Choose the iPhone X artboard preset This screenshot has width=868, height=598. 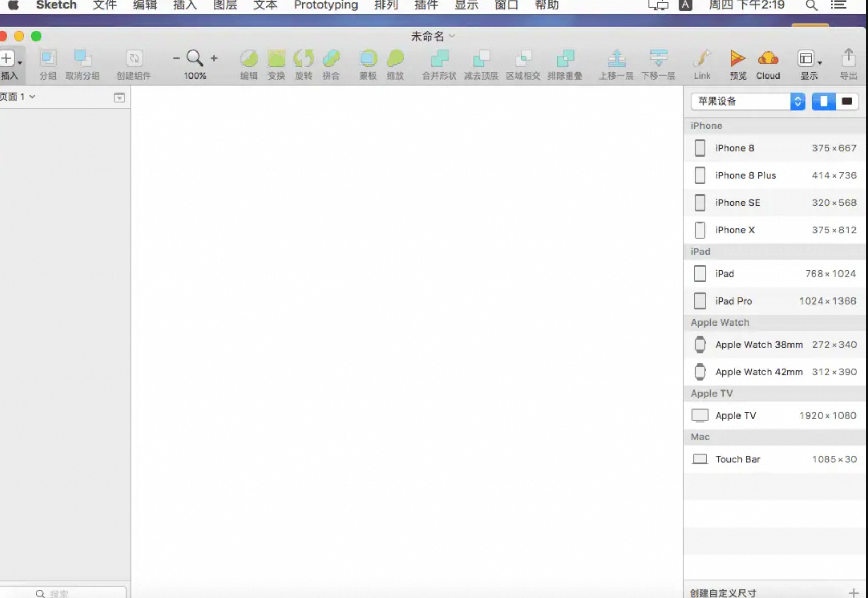pyautogui.click(x=775, y=230)
